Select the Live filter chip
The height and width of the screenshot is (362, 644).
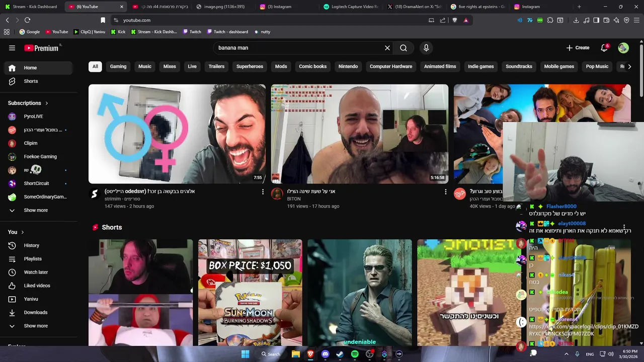(192, 66)
